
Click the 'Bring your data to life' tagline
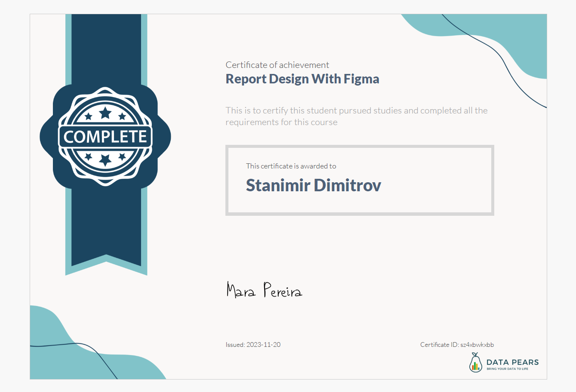[507, 369]
